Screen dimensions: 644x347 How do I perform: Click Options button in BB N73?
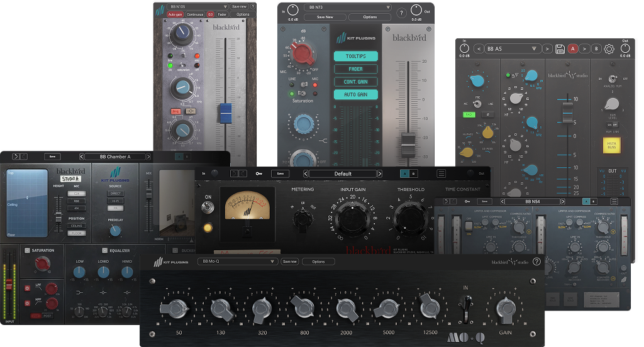(370, 17)
